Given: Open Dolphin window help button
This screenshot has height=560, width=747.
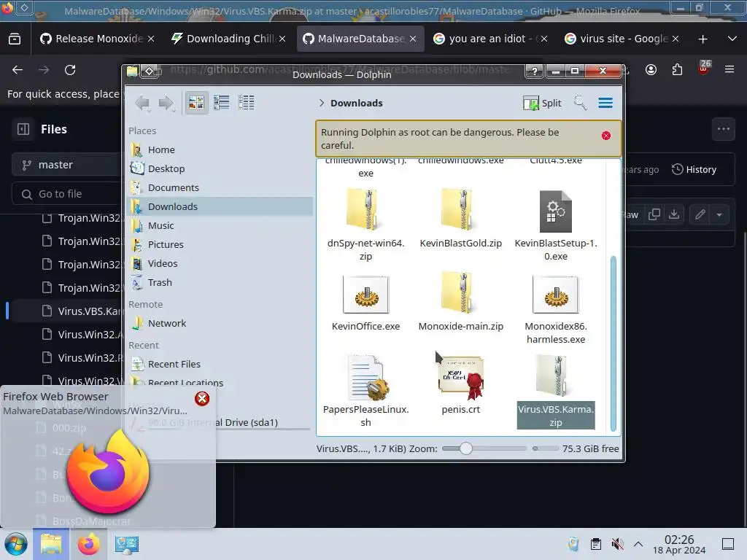Looking at the screenshot, I should click(x=535, y=71).
